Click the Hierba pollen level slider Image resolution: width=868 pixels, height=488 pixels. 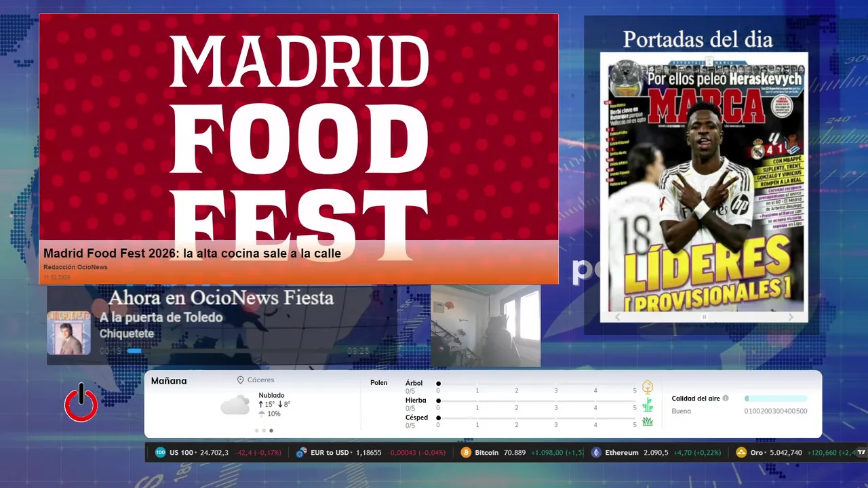pyautogui.click(x=537, y=401)
